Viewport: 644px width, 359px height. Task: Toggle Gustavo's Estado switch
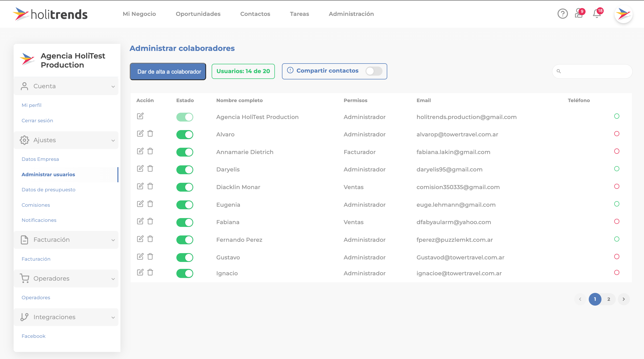coord(185,258)
